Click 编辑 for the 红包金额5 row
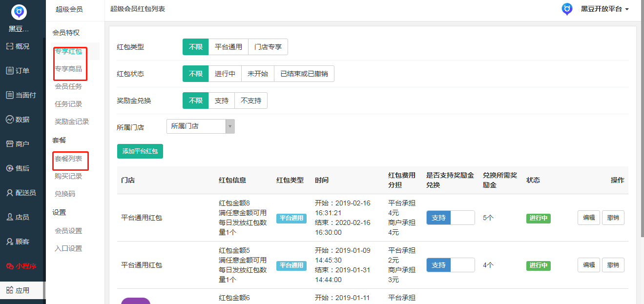This screenshot has width=644, height=304. 589,265
